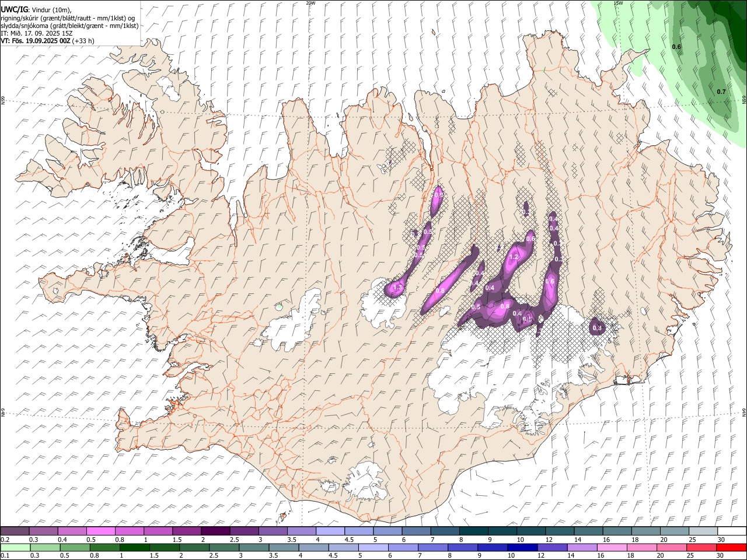Screen dimensions: 747x560
Task: Click the white 30 swatch in top legend row
Action: click(732, 531)
